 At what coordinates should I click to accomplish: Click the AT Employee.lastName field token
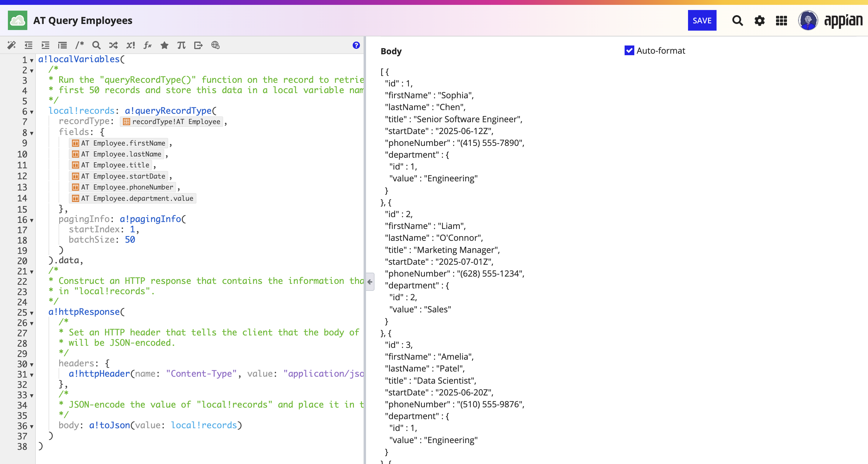click(x=117, y=154)
